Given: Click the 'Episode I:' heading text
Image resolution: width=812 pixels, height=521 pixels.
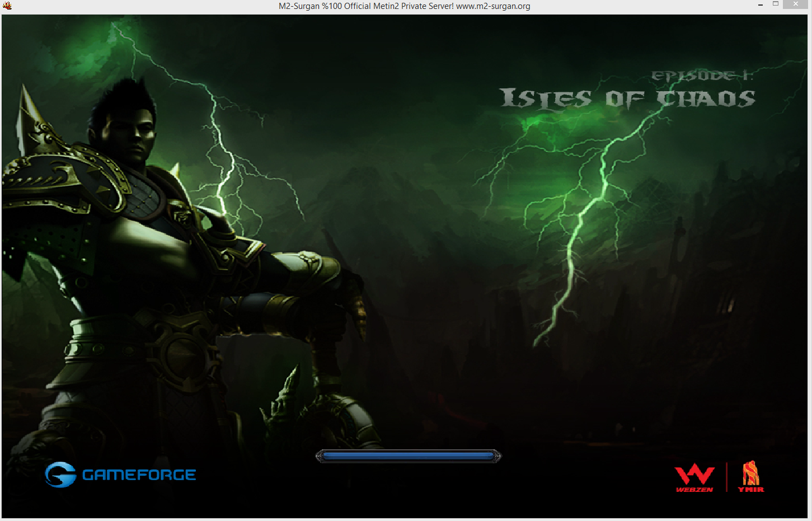Looking at the screenshot, I should coord(702,76).
